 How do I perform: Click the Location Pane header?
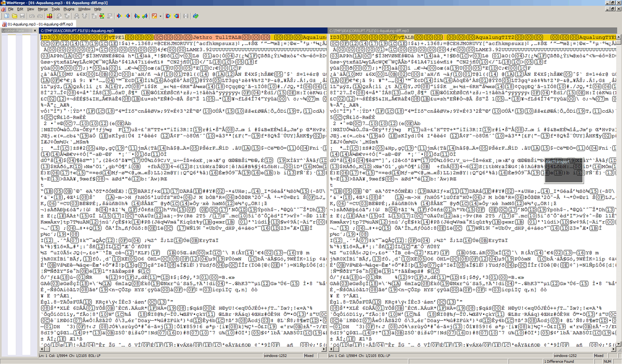point(19,31)
